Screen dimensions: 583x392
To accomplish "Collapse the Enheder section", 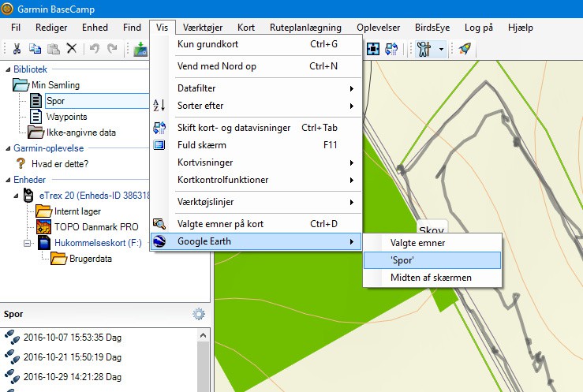I will point(8,180).
